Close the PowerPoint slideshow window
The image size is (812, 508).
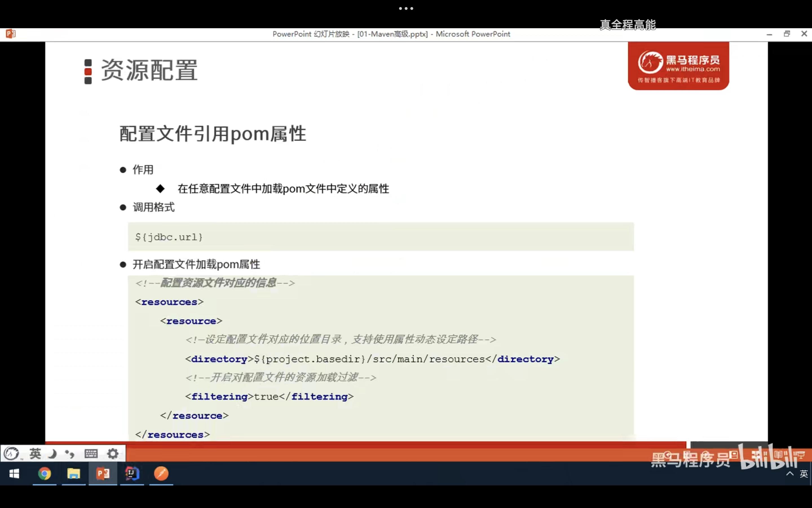804,34
